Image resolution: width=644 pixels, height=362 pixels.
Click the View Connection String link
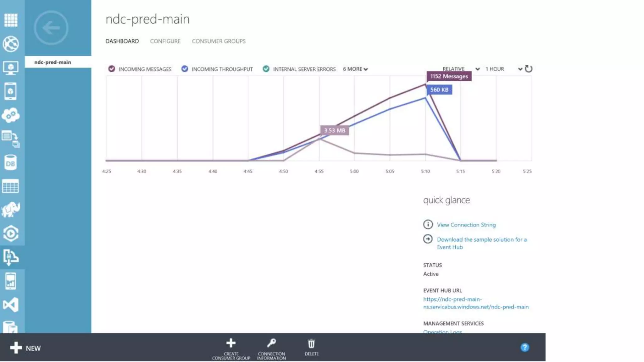[x=466, y=225]
